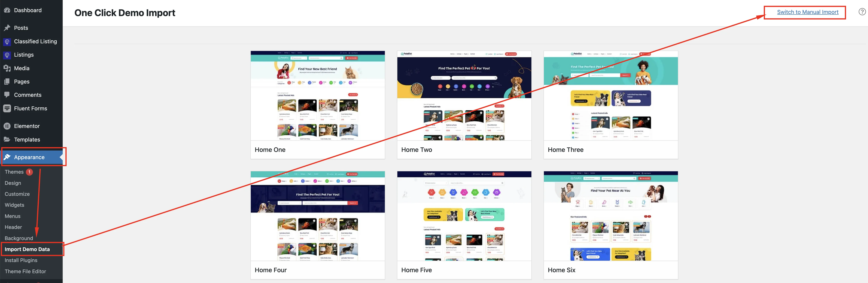The height and width of the screenshot is (283, 868).
Task: Click the Fluent Forms icon
Action: pos(7,108)
